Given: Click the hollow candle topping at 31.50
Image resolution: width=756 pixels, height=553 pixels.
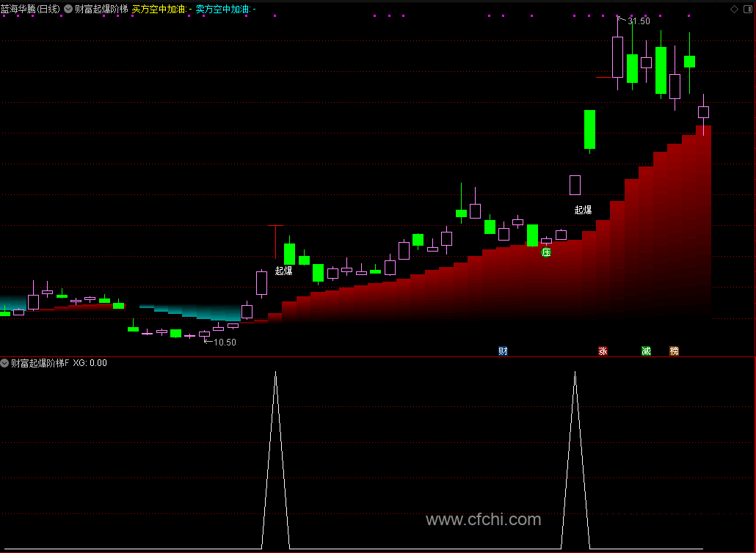Looking at the screenshot, I should point(617,57).
